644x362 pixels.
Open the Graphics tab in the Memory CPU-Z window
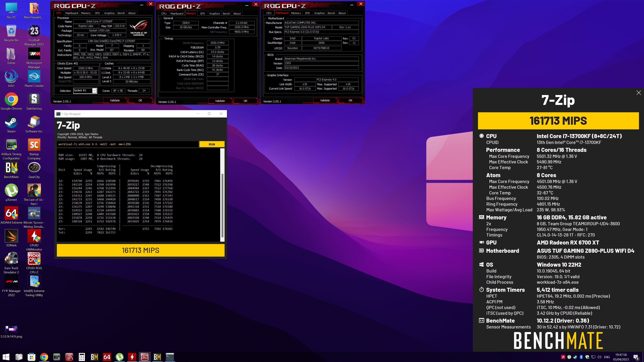[214, 13]
